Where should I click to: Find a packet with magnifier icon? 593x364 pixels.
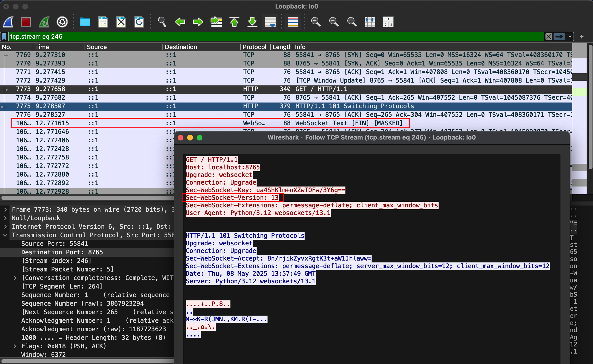point(162,22)
